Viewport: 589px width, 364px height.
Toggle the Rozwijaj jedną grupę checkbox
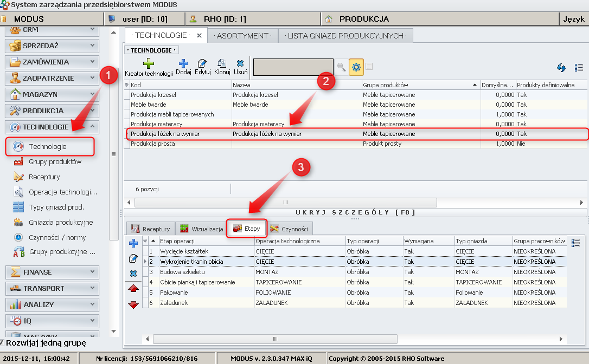click(2, 342)
